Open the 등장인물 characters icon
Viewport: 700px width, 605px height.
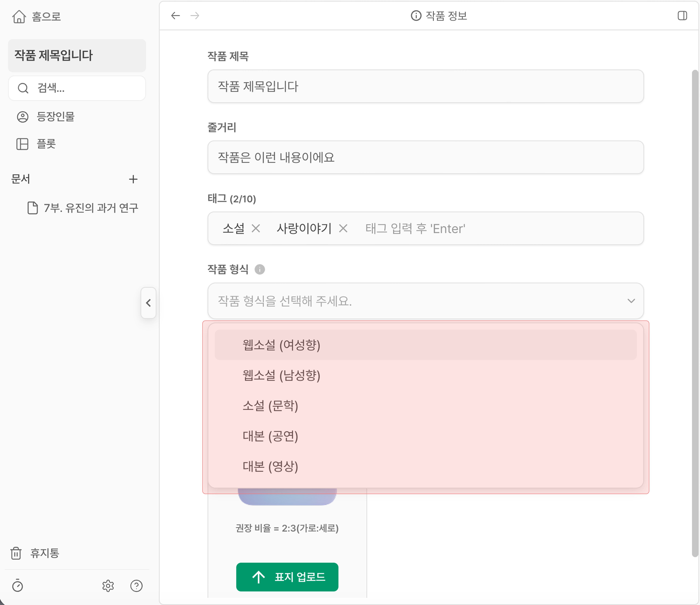point(23,117)
